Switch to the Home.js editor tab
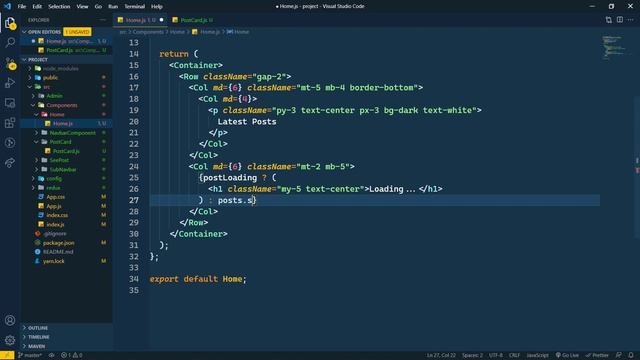The image size is (640, 360). [x=140, y=20]
